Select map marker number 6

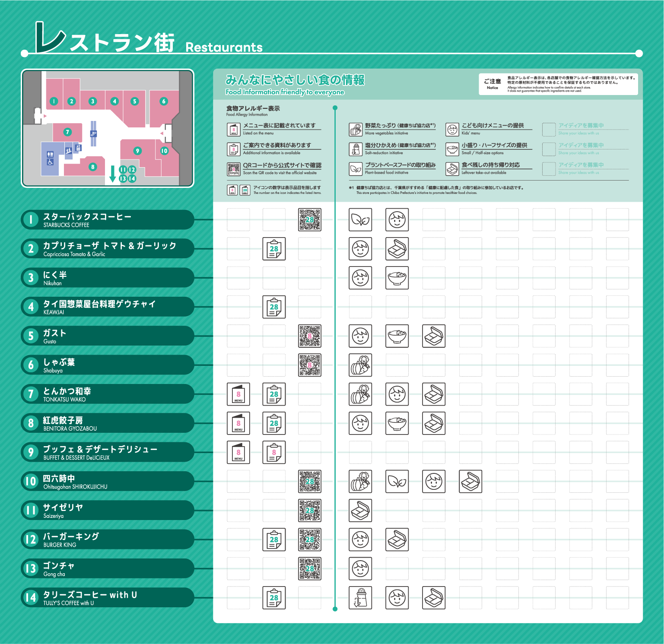[x=163, y=102]
